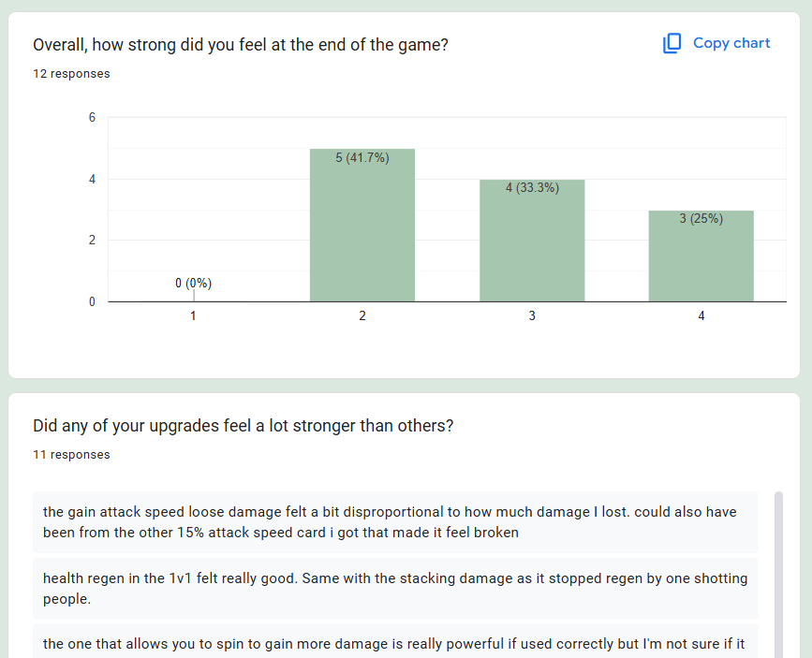Click y-axis value 4 on chart
The image size is (812, 658).
[x=92, y=179]
